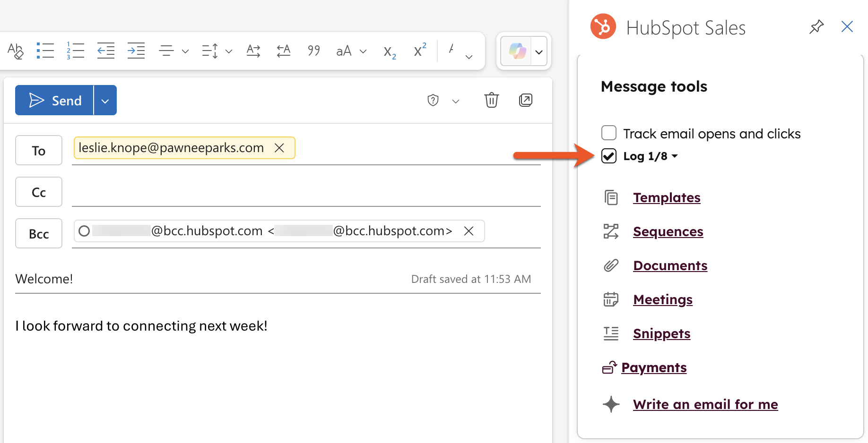Insert a quote with the quotes icon

[x=313, y=51]
